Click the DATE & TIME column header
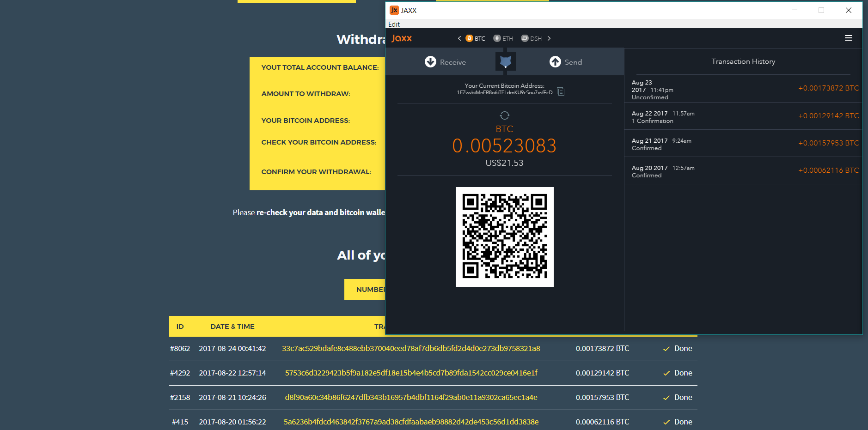The width and height of the screenshot is (868, 430). tap(232, 327)
